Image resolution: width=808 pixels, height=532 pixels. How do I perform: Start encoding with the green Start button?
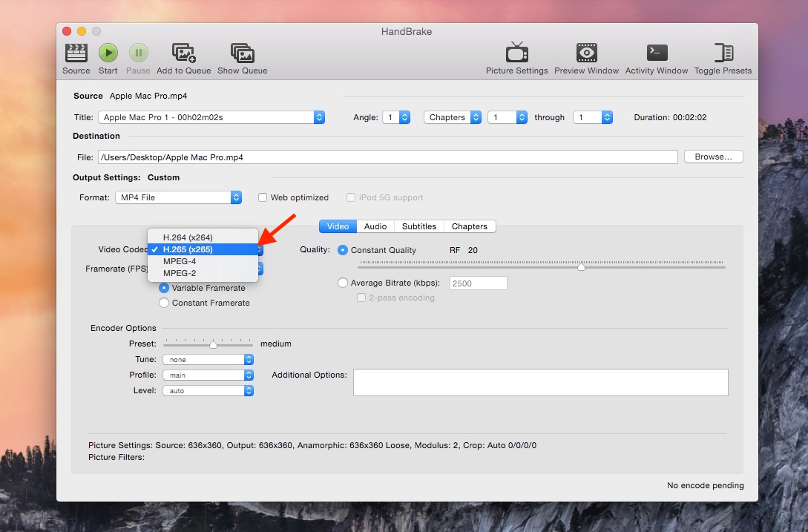pyautogui.click(x=108, y=53)
